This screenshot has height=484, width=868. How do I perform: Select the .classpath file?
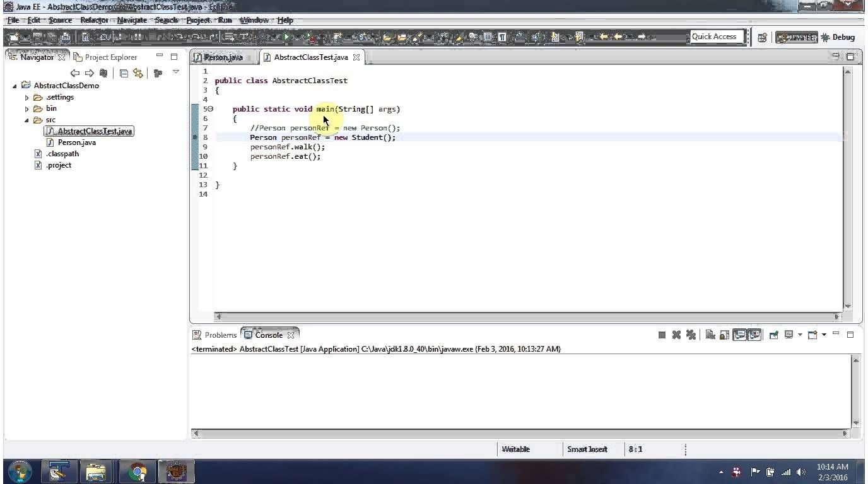pos(57,154)
